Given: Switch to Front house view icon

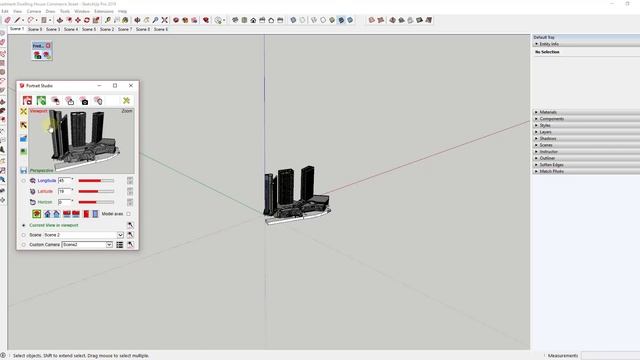Looking at the screenshot, I should [253, 20].
